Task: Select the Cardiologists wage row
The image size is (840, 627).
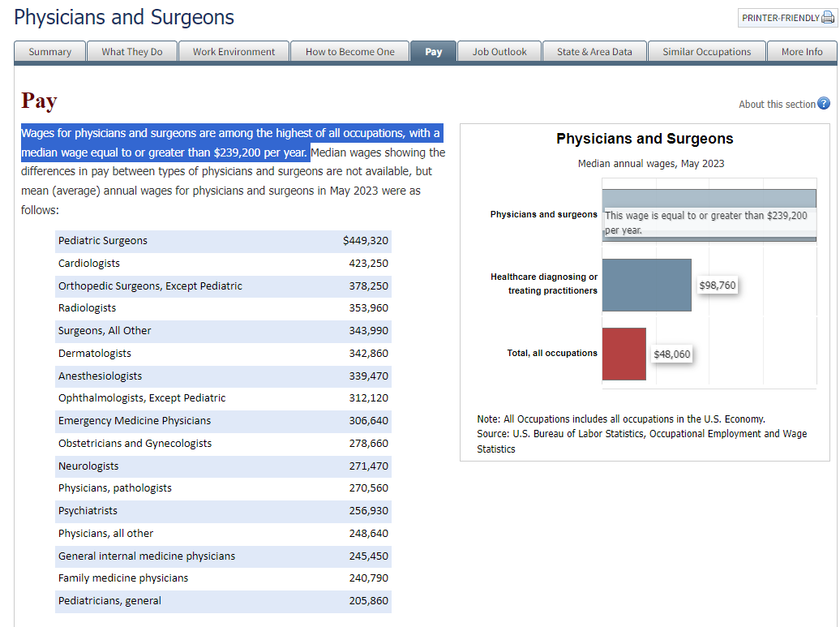Action: click(x=223, y=264)
